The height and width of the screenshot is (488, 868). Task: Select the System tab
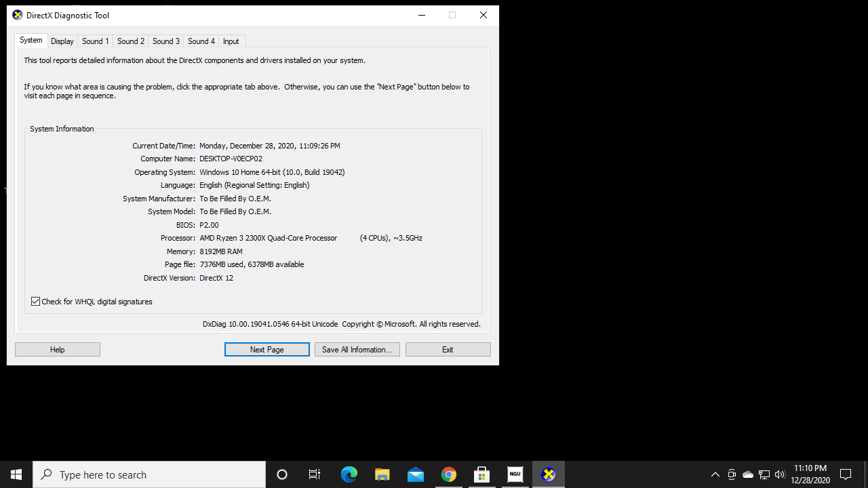pos(31,41)
